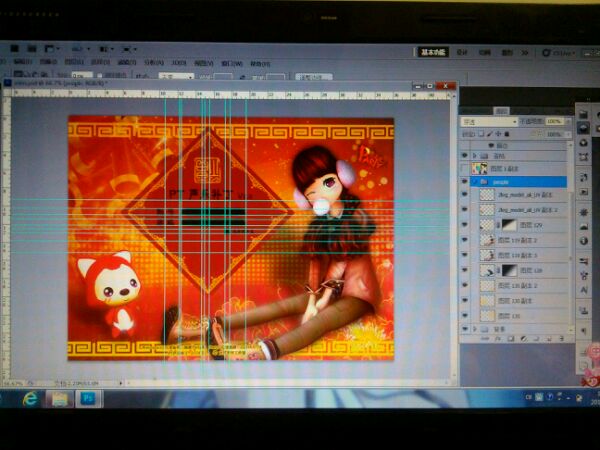The height and width of the screenshot is (450, 600).
Task: Expand more workspaces with double chevron
Action: (x=524, y=53)
